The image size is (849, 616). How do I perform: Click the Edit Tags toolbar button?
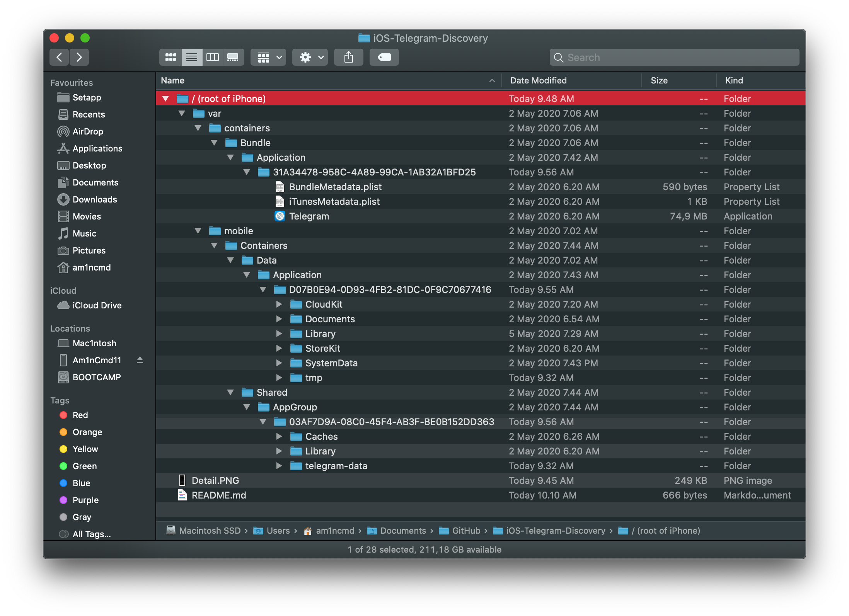point(384,57)
